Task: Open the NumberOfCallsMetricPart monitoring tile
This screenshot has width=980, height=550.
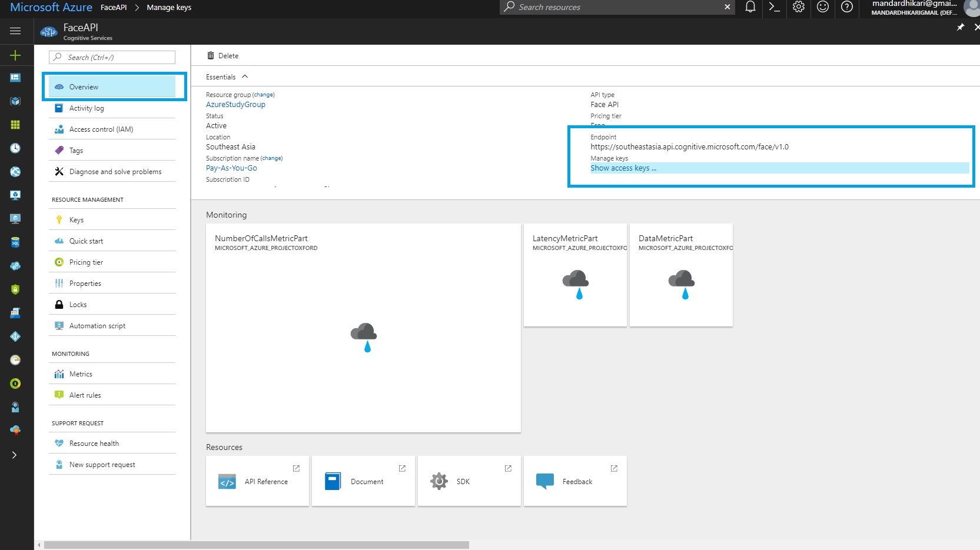Action: tap(363, 328)
